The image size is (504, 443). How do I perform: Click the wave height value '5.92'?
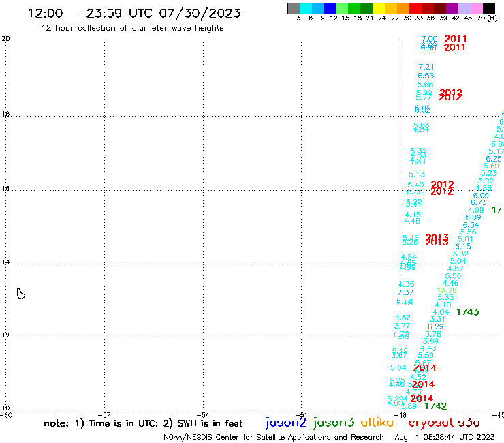486,181
